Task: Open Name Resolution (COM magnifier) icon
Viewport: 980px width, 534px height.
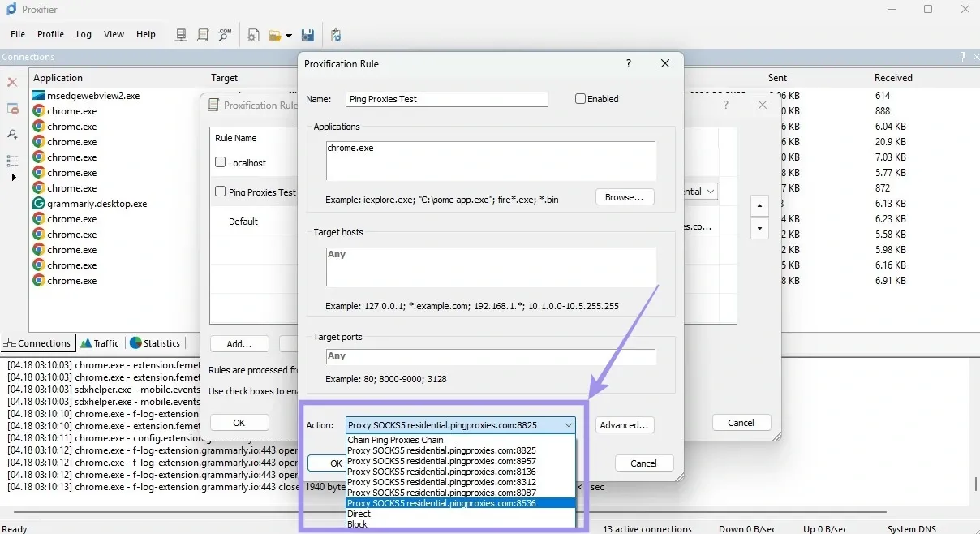Action: coord(226,35)
